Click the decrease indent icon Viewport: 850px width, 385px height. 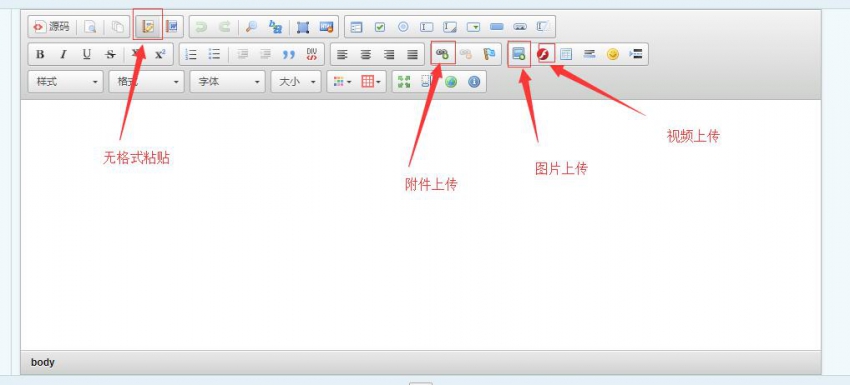242,54
